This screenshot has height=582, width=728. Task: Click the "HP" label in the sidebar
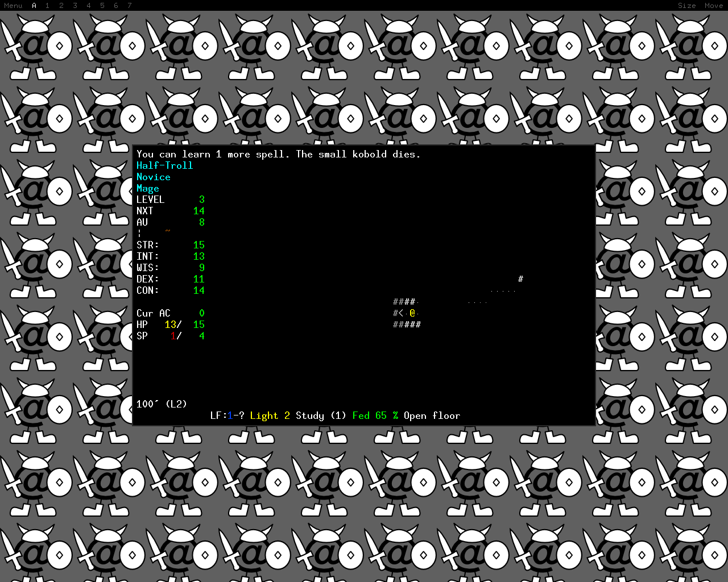(142, 325)
